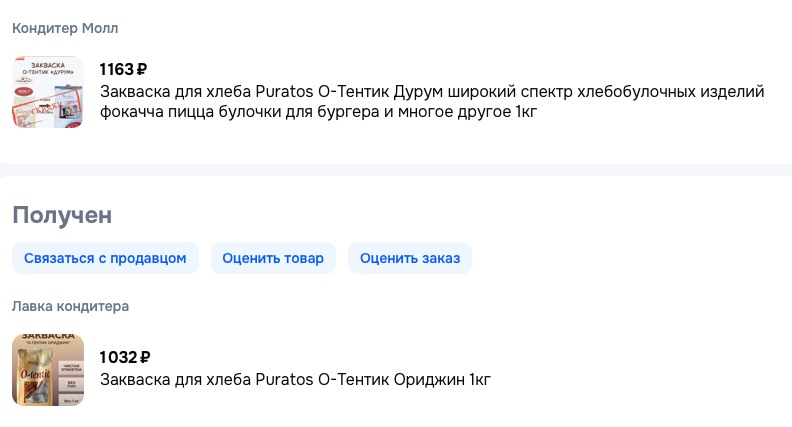Click the Получен order status heading
This screenshot has width=792, height=427.
[x=62, y=215]
